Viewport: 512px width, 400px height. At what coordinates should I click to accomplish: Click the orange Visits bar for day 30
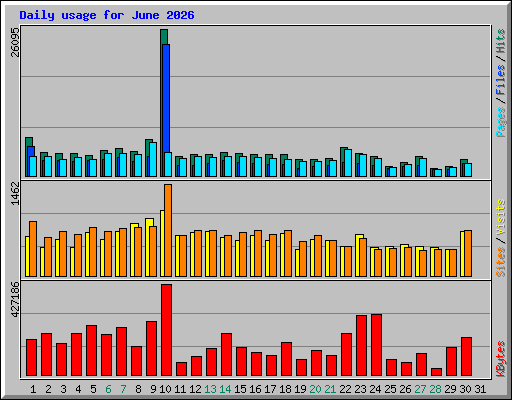click(x=468, y=253)
